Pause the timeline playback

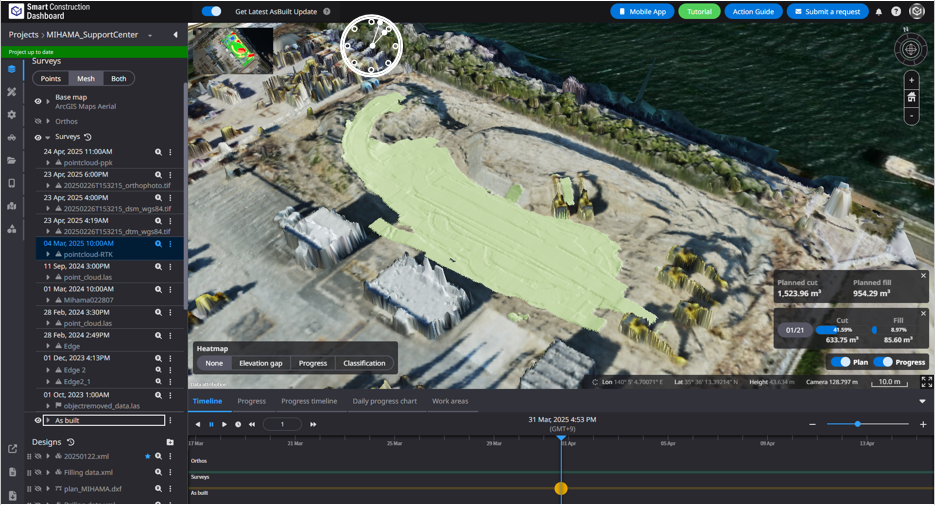click(211, 424)
